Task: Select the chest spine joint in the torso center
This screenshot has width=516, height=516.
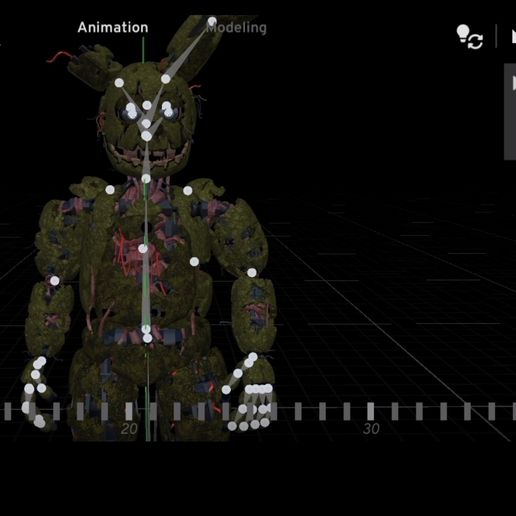Action: click(x=143, y=249)
